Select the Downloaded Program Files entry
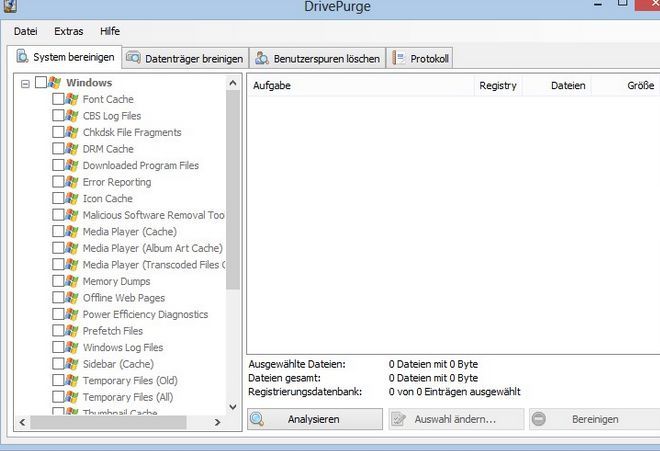 click(x=141, y=165)
